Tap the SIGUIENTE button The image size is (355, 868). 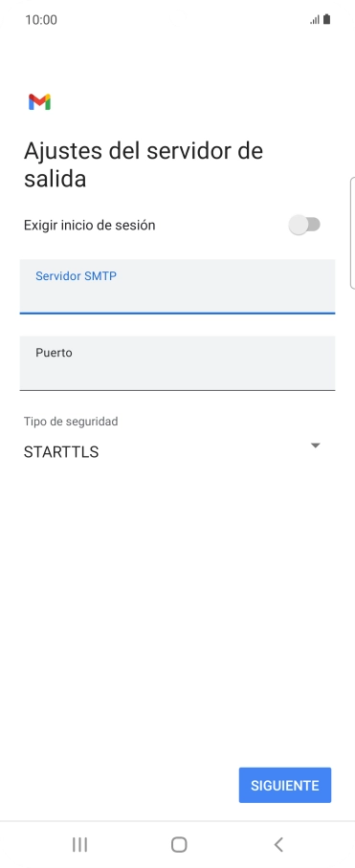click(x=285, y=785)
